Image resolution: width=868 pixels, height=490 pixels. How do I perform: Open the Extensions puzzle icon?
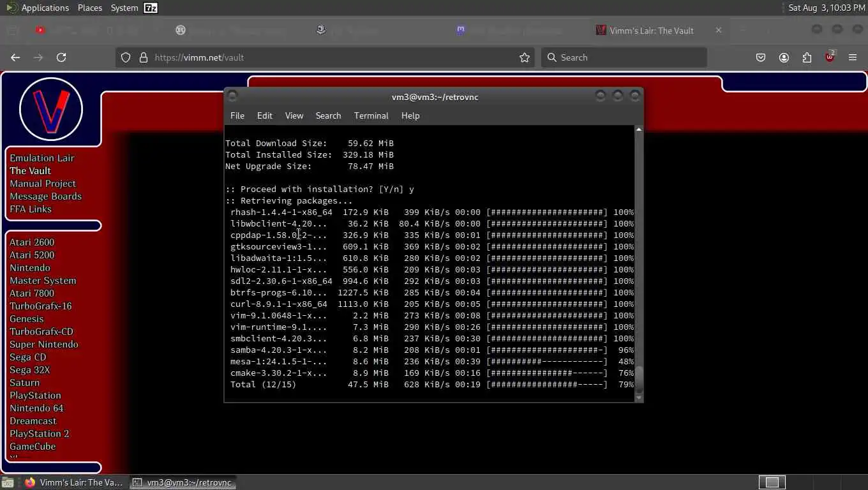[x=807, y=57]
